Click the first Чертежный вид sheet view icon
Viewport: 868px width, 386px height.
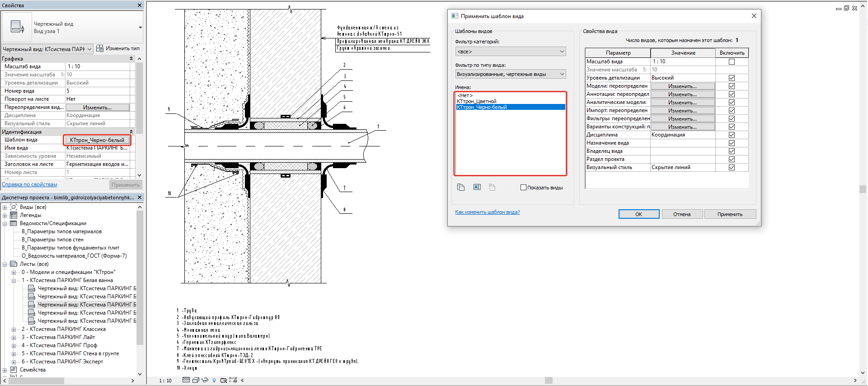click(x=32, y=288)
